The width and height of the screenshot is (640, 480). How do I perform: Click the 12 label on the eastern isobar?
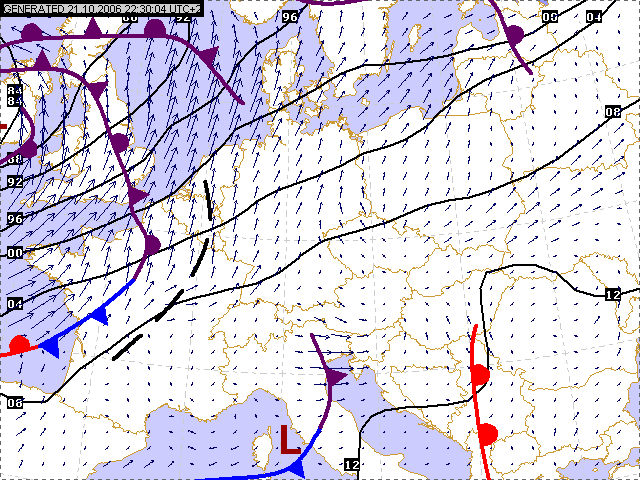point(613,295)
